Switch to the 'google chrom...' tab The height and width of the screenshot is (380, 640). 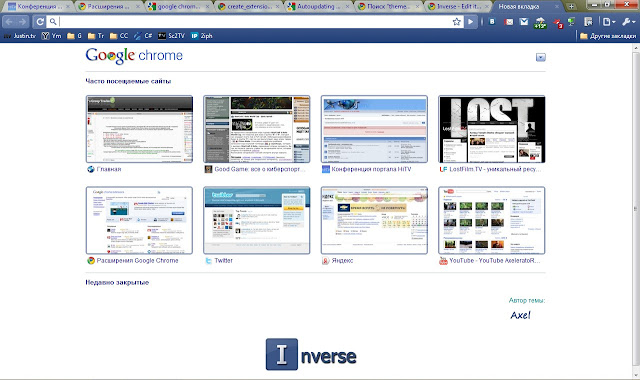click(x=178, y=7)
